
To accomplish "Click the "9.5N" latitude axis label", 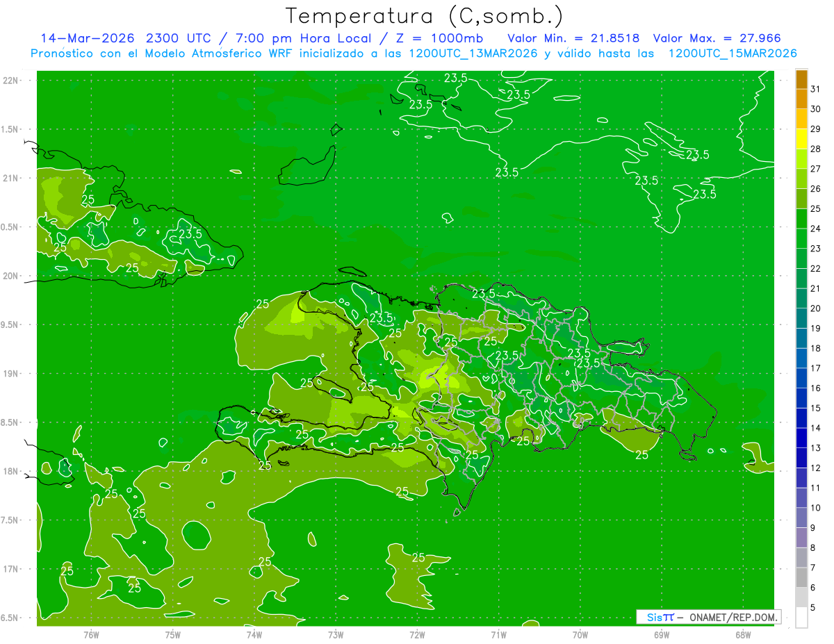I will [x=10, y=324].
